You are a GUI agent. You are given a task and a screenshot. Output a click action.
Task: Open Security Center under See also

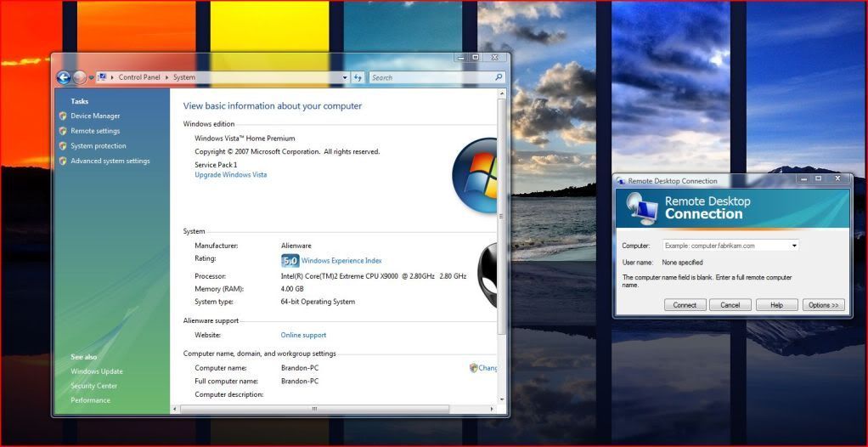[94, 386]
